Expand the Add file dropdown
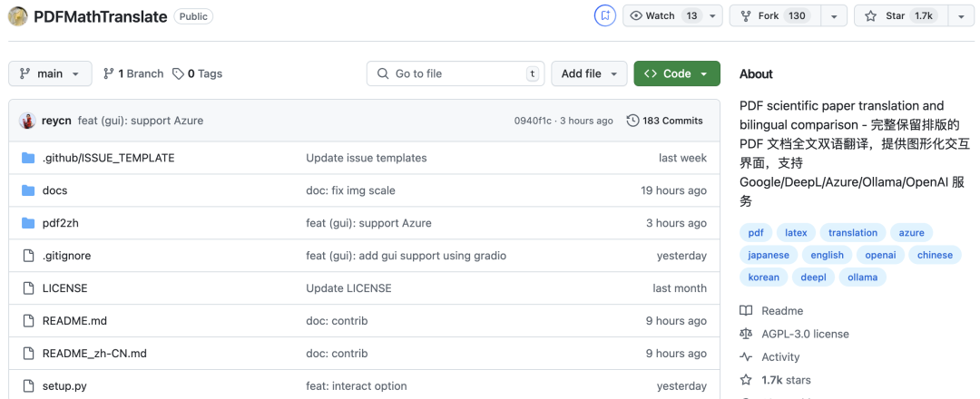 point(589,73)
